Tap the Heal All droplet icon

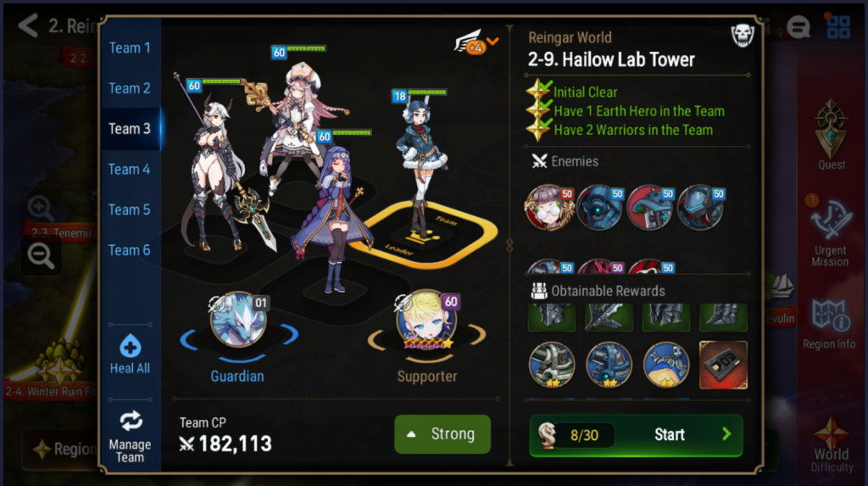130,346
